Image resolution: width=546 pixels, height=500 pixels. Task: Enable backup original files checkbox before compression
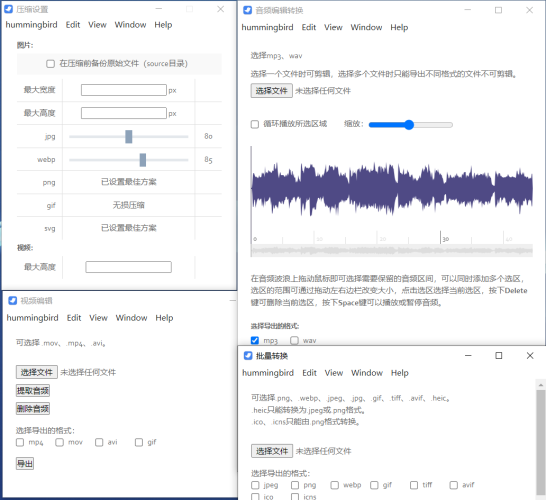50,64
